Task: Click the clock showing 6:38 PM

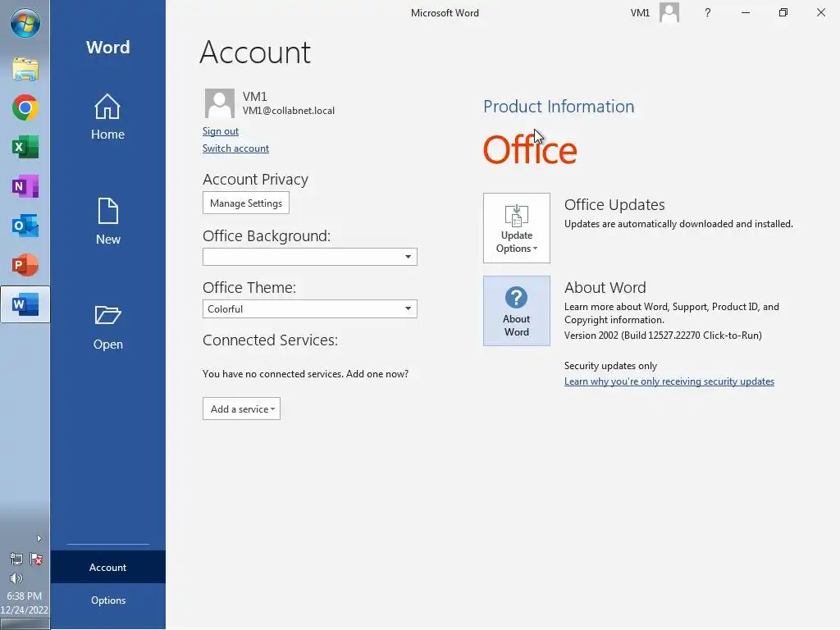Action: tap(24, 596)
